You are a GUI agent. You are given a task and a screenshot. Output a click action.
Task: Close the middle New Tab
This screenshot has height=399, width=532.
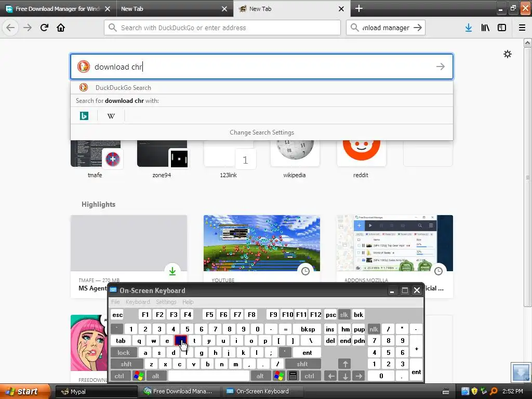coord(224,9)
